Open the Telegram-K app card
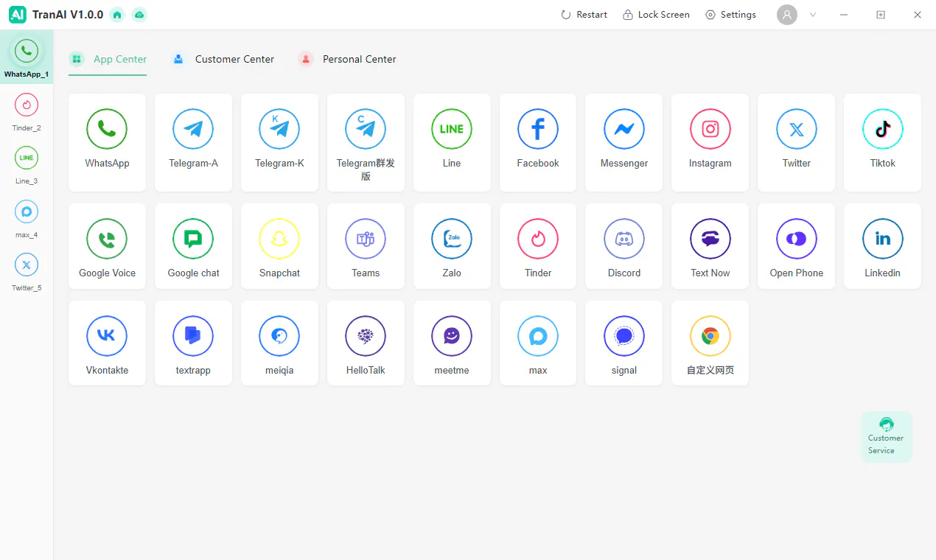 click(x=279, y=142)
